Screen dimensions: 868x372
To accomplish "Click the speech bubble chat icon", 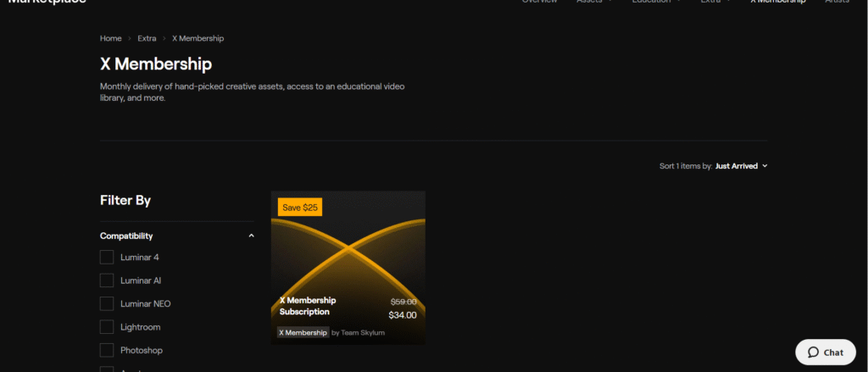I will point(813,352).
